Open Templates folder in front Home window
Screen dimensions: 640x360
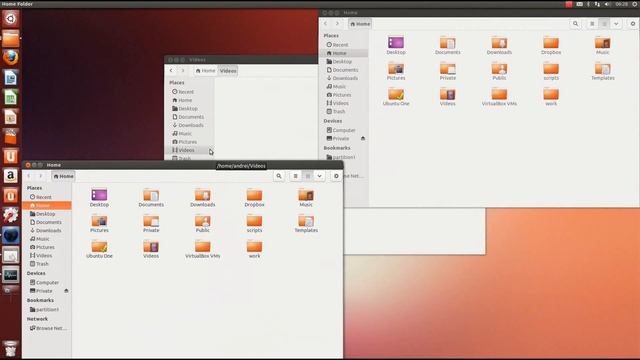(x=306, y=223)
